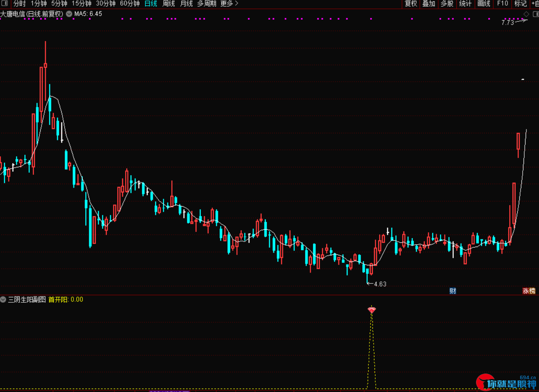Open the 多股 multi-stock view

point(447,4)
